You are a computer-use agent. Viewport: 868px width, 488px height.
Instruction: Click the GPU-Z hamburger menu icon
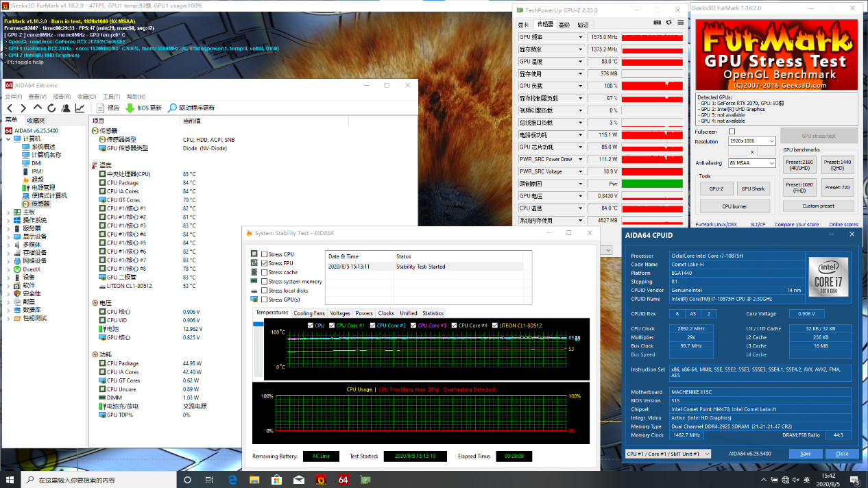pyautogui.click(x=679, y=23)
